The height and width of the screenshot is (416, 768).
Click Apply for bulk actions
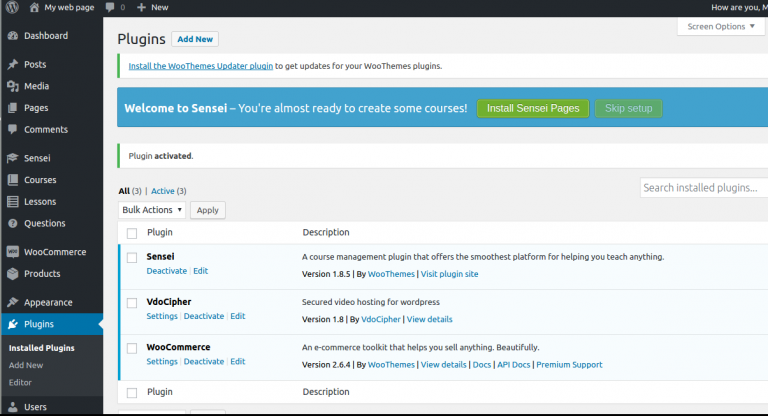coord(208,210)
